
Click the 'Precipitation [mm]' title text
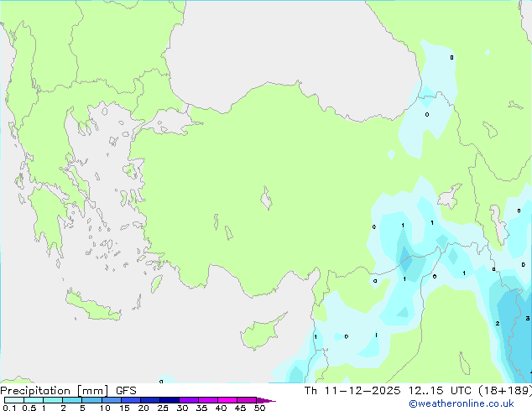54,391
